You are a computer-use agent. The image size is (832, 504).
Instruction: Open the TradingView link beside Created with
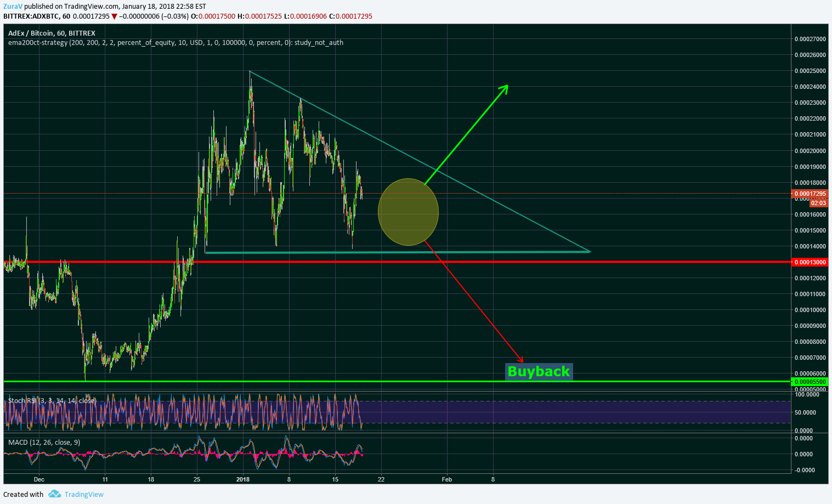click(84, 494)
